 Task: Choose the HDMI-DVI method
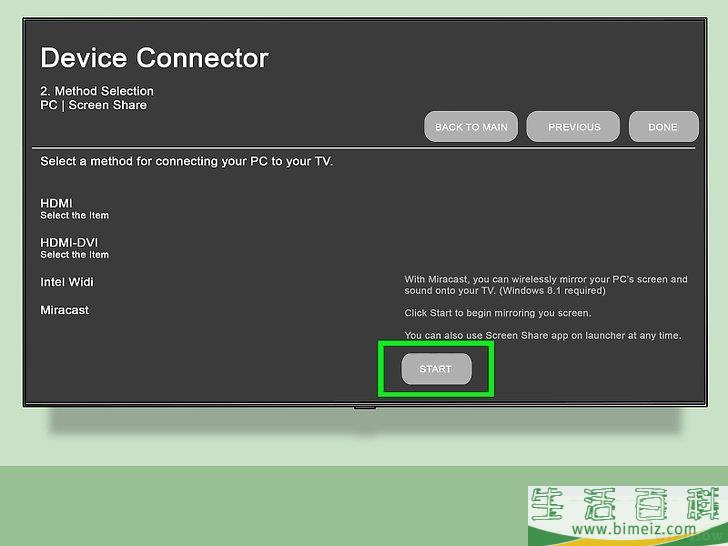coord(69,242)
